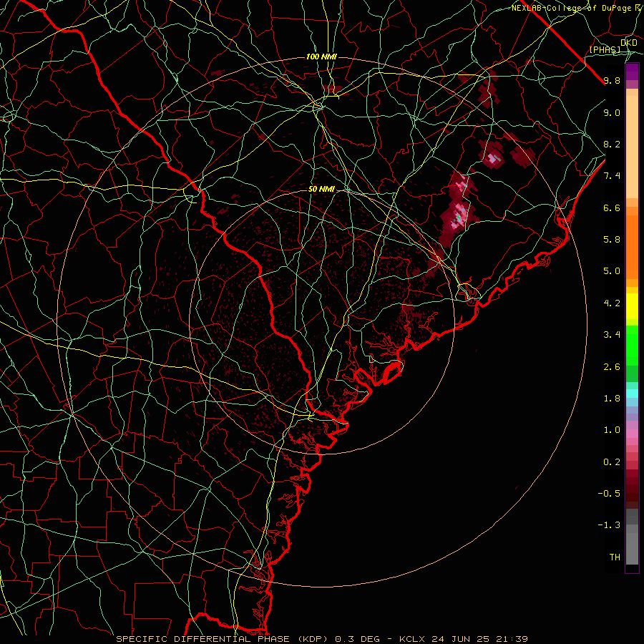Click the -0.5 scale value

[x=609, y=494]
